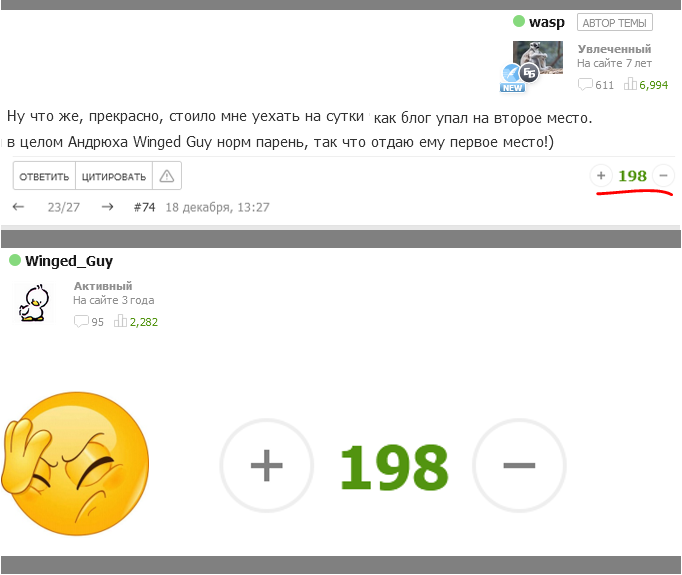Click the ЦИТИРОВАТЬ quote button
Image resolution: width=682 pixels, height=575 pixels.
pyautogui.click(x=114, y=176)
